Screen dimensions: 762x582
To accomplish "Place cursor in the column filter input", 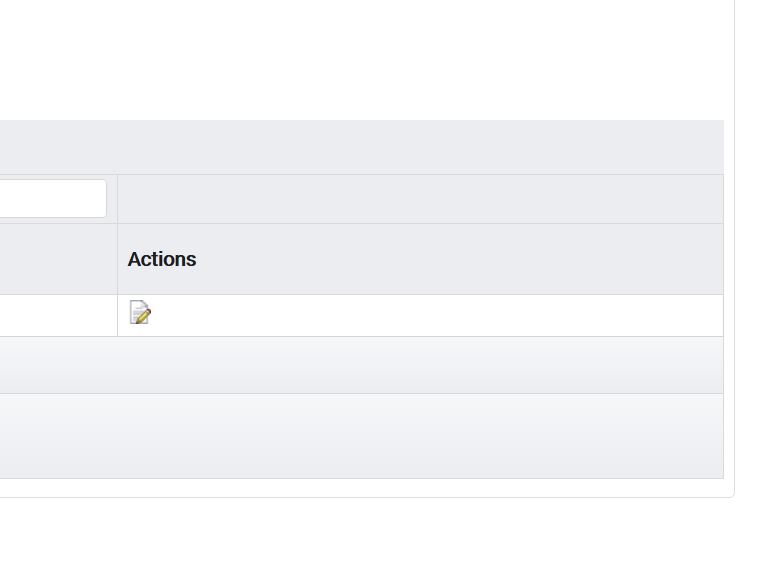I will [x=53, y=198].
